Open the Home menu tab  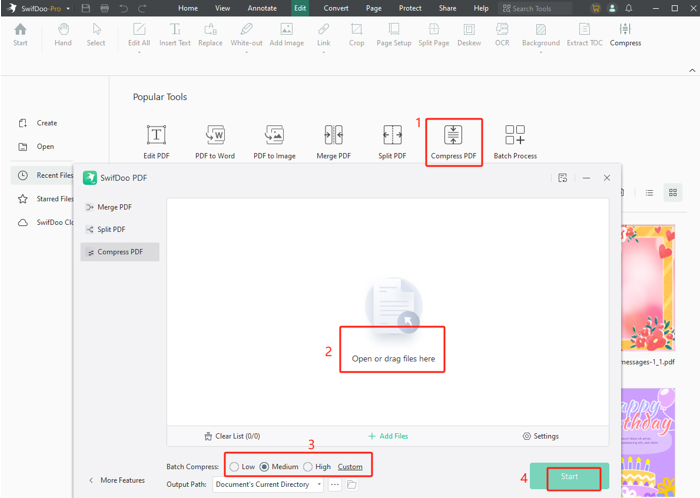point(188,8)
